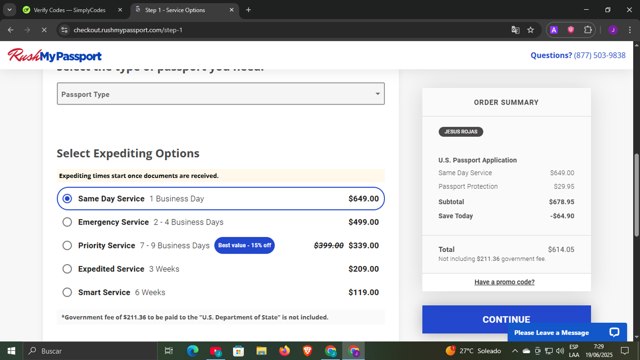Click the ESP LAA language indicator
This screenshot has width=640, height=360.
tap(574, 351)
